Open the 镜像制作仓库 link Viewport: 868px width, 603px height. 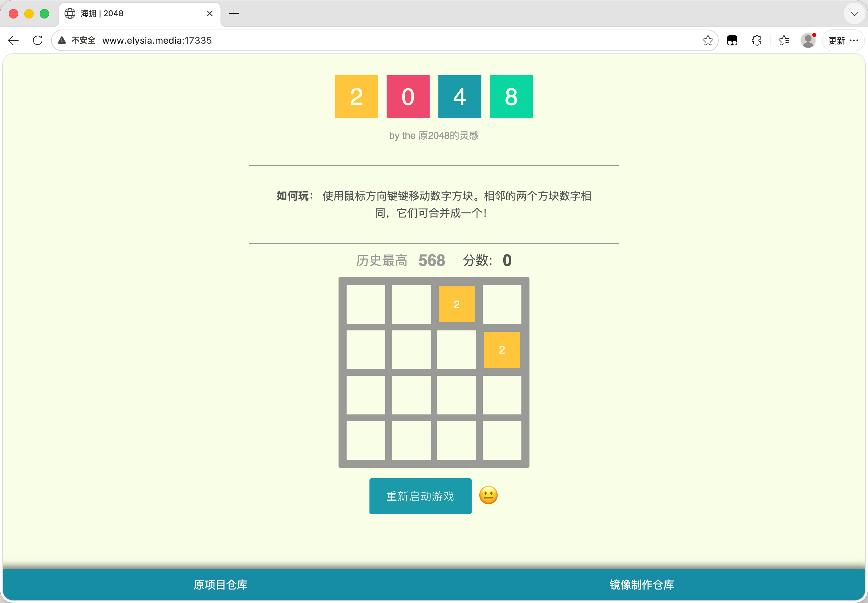[x=642, y=585]
